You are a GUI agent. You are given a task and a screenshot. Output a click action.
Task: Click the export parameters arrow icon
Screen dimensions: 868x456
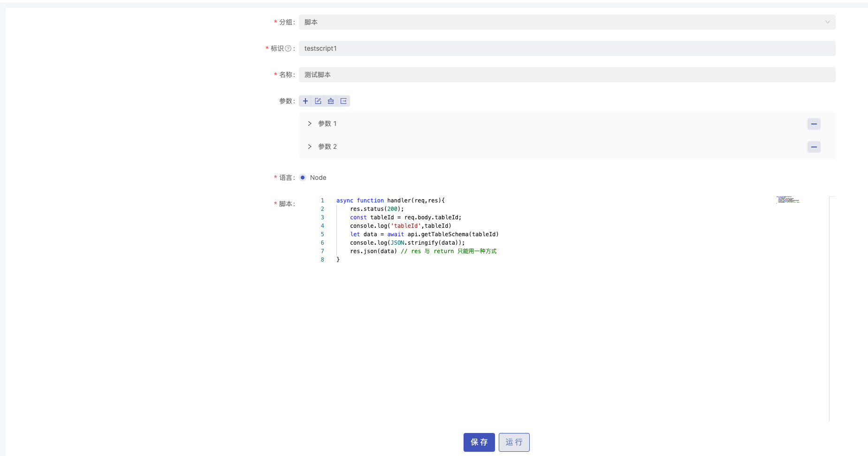(x=343, y=101)
